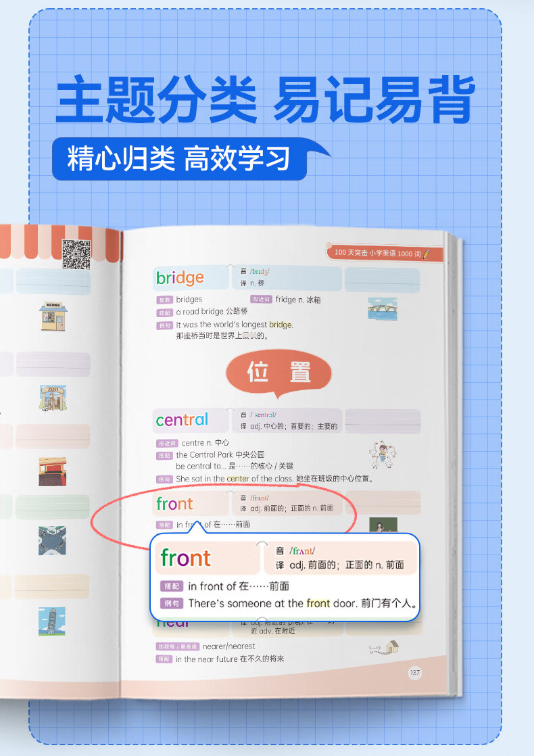Image resolution: width=534 pixels, height=756 pixels.
Task: Click the 例句 tag in the front popup
Action: click(172, 603)
